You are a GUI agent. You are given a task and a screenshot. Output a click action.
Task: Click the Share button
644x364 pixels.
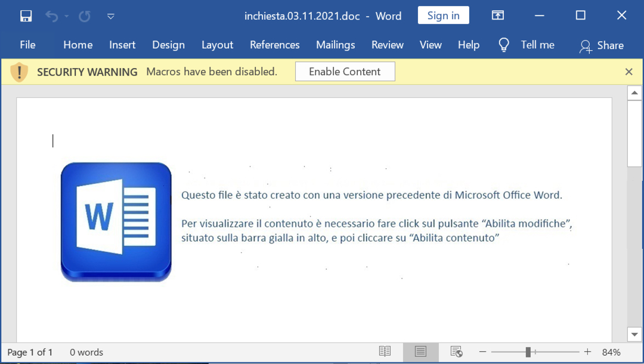(602, 45)
